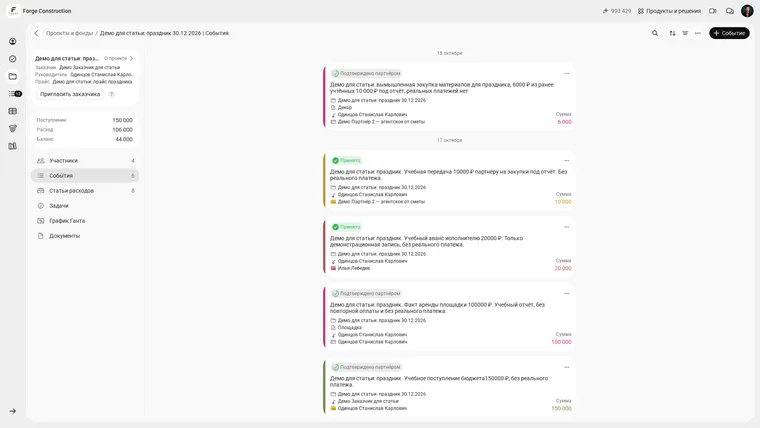The image size is (760, 428).
Task: Open График Ганта section
Action: click(85, 221)
